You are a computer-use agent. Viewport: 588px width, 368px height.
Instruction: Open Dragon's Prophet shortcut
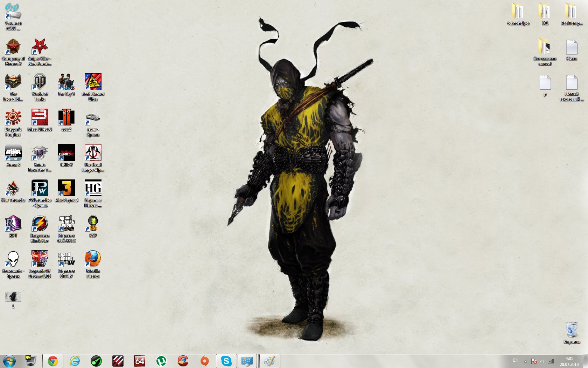13,123
